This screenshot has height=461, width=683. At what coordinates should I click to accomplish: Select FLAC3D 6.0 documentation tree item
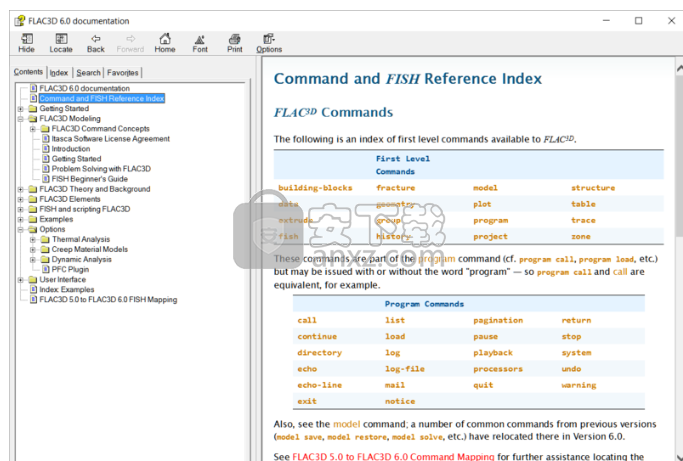pyautogui.click(x=85, y=88)
